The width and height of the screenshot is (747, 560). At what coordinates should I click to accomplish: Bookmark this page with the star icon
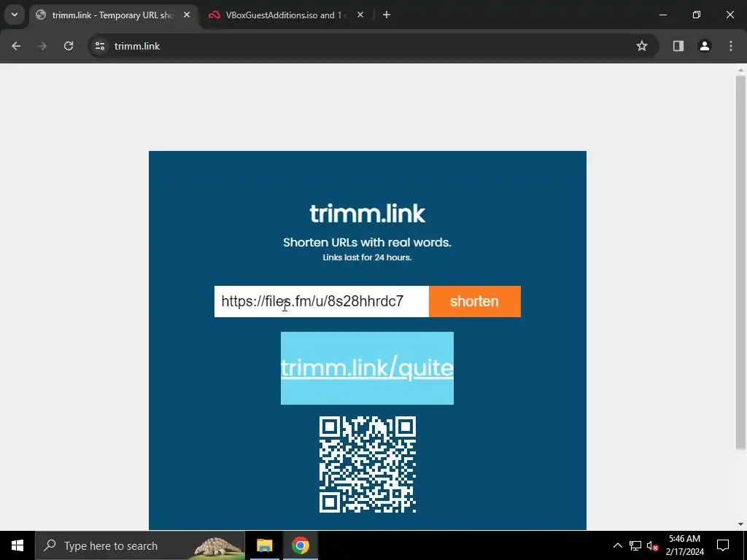pos(642,46)
